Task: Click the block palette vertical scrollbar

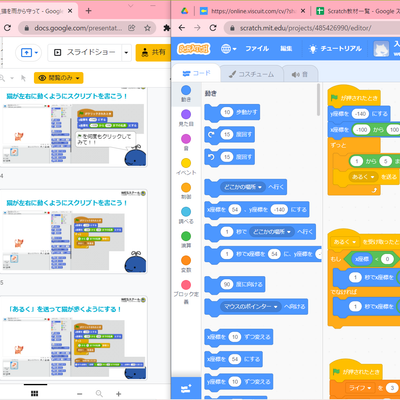Action: [x=318, y=100]
